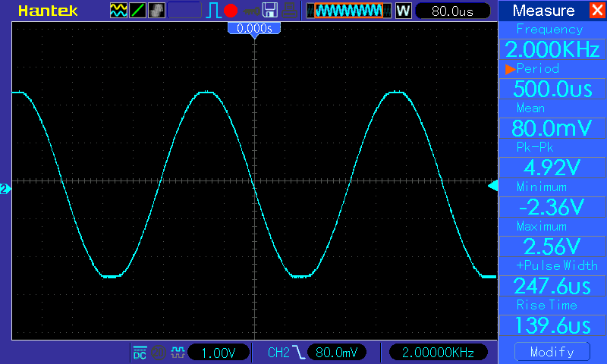This screenshot has width=607, height=364.
Task: Select the Period measurement item
Action: (538, 68)
